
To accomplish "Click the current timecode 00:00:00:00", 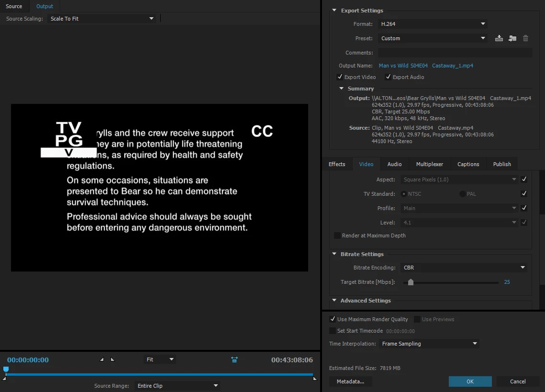I will (x=28, y=360).
